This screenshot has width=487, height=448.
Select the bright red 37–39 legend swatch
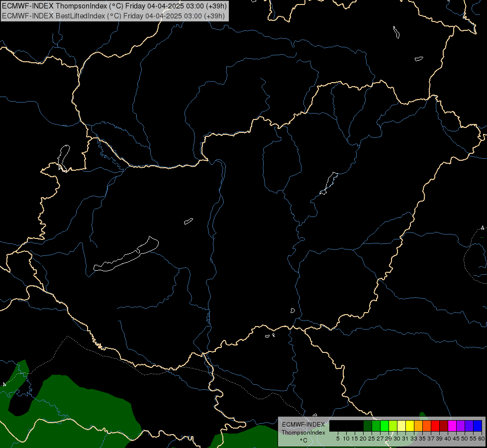pyautogui.click(x=435, y=426)
